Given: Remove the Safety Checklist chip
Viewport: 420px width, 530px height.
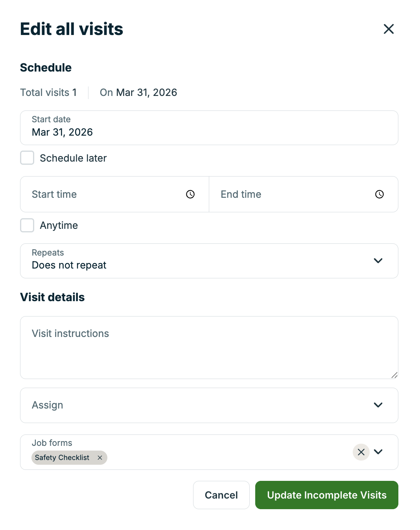Looking at the screenshot, I should tap(100, 458).
